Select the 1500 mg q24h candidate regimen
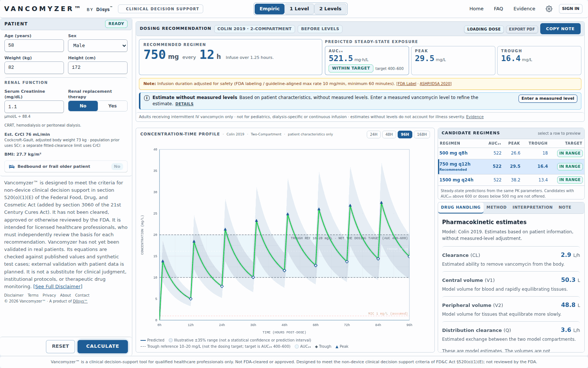The width and height of the screenshot is (588, 368). click(x=511, y=180)
